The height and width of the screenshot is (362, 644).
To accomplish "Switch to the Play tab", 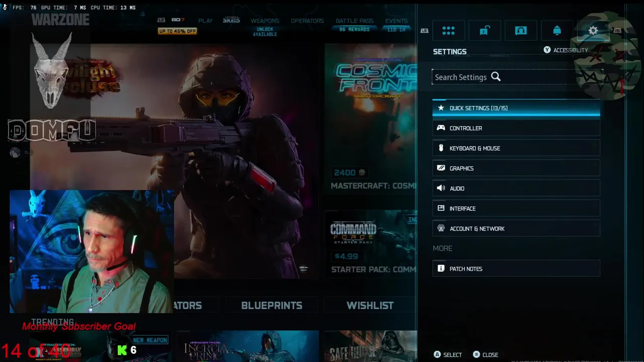I will 205,21.
